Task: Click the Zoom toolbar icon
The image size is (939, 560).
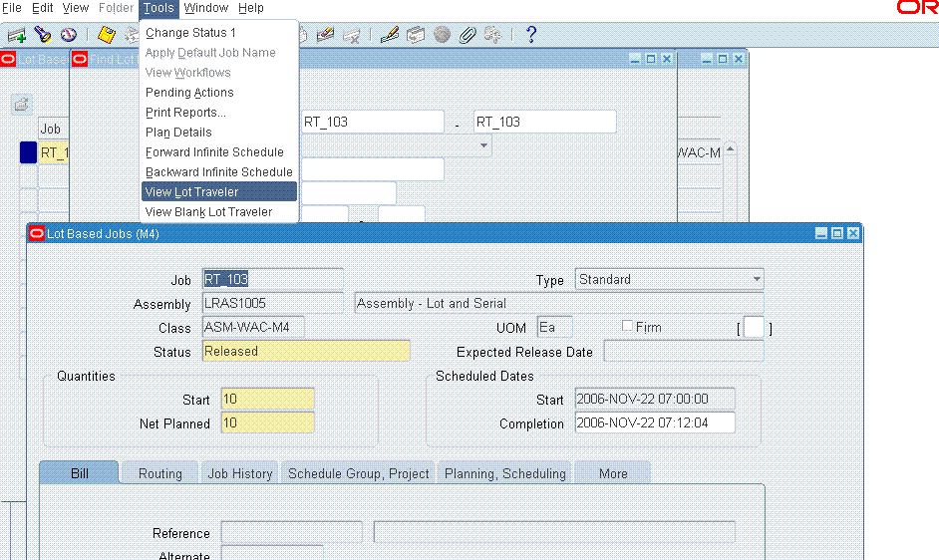Action: click(416, 35)
